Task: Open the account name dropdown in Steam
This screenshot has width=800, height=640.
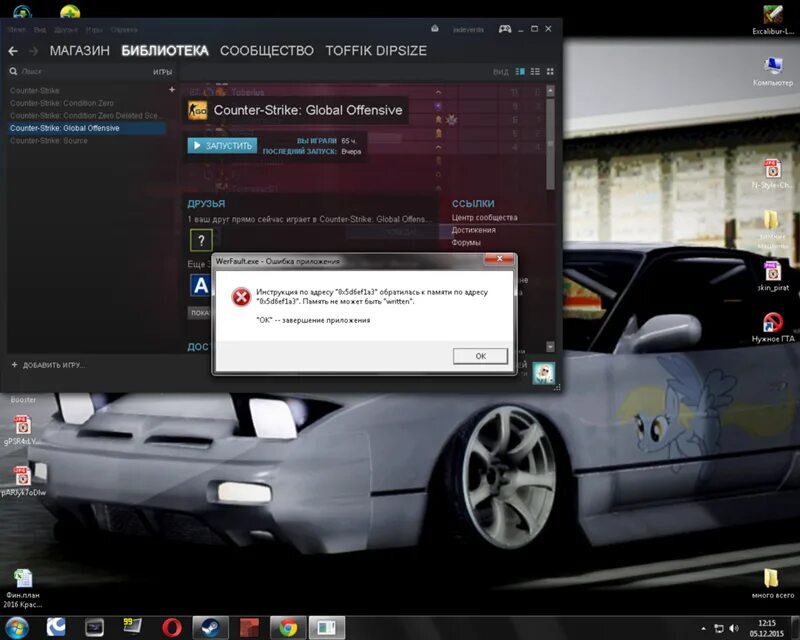Action: coord(468,30)
